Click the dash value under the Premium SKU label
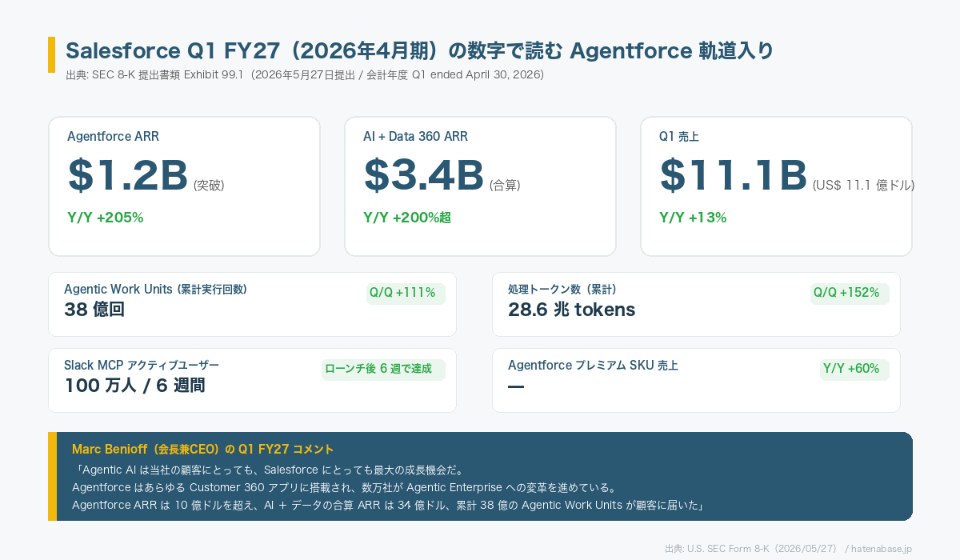960x560 pixels. pos(516,386)
